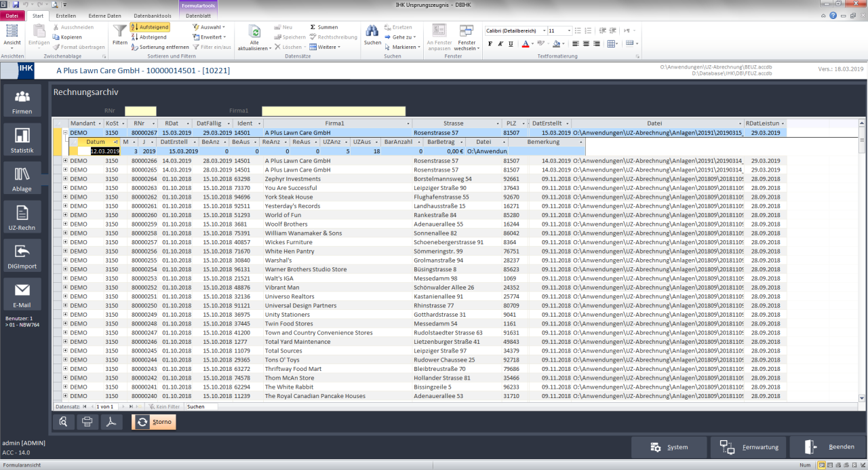868x470 pixels.
Task: Click the gridlines icon in Textformatierung
Action: pos(610,44)
